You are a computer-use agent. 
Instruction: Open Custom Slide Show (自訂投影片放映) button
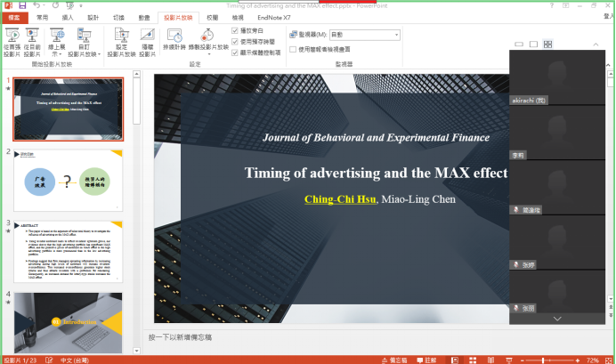tap(84, 43)
